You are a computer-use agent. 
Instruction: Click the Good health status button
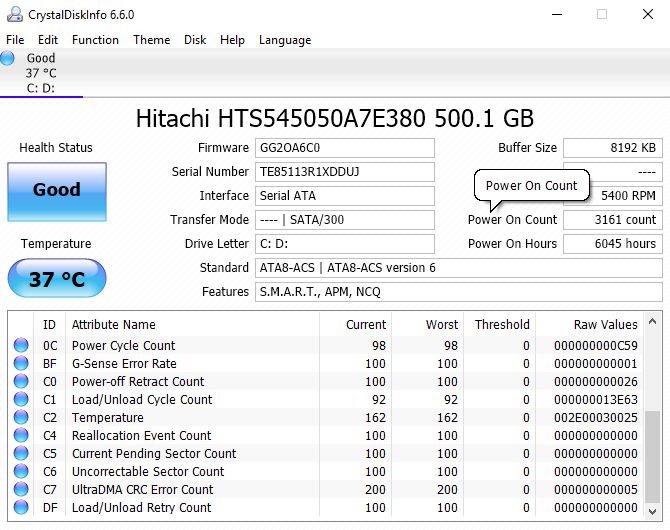pos(57,191)
